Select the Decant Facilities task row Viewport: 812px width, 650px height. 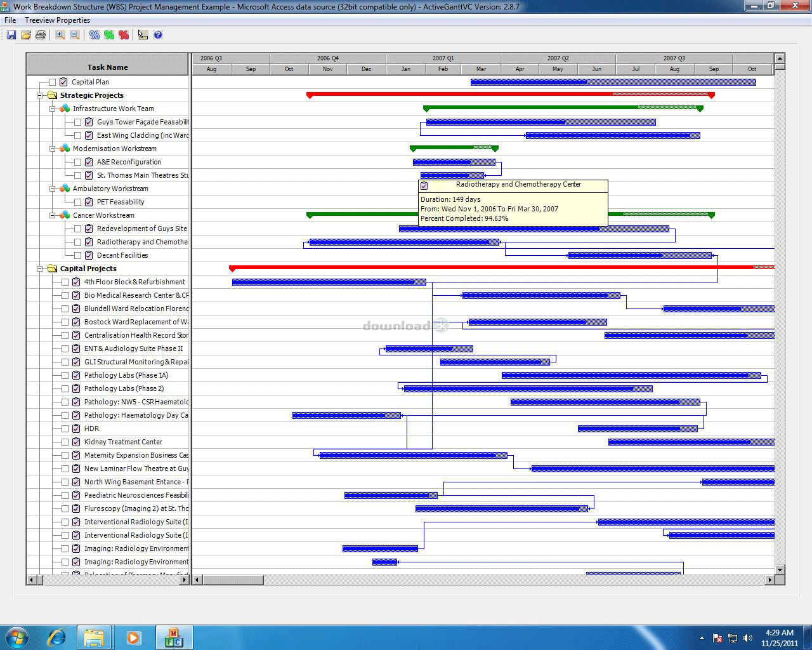[122, 255]
